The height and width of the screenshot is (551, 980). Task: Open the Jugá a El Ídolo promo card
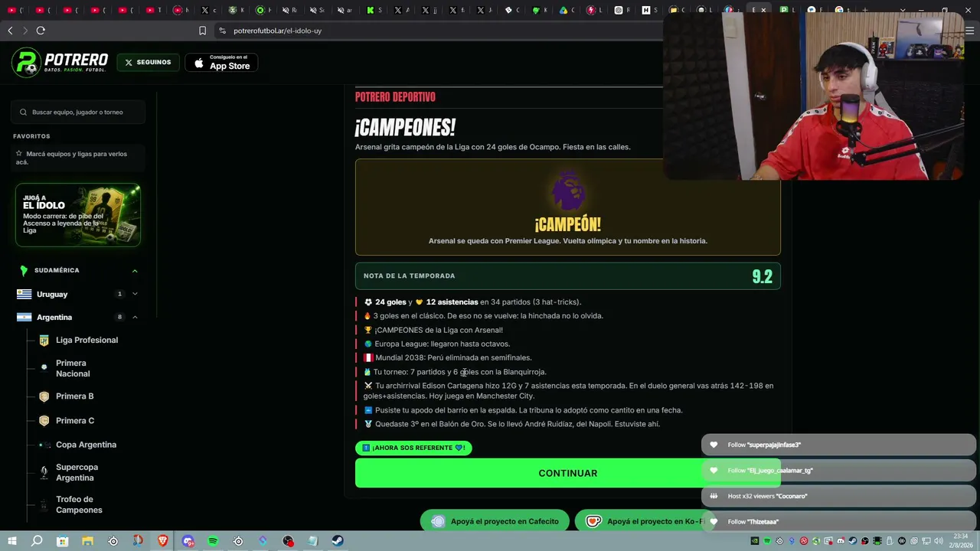click(x=78, y=215)
